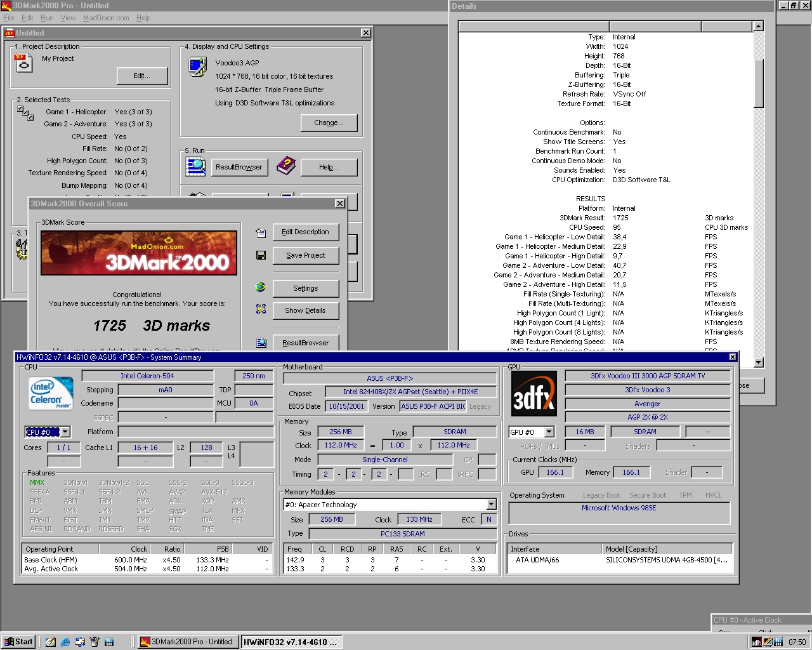Image resolution: width=812 pixels, height=650 pixels.
Task: Expand the Apacer Technology memory module dropdown
Action: (491, 504)
